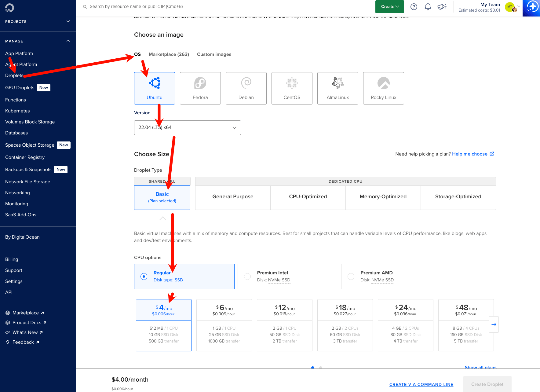Open Databases in the sidebar
540x392 pixels.
(x=16, y=133)
